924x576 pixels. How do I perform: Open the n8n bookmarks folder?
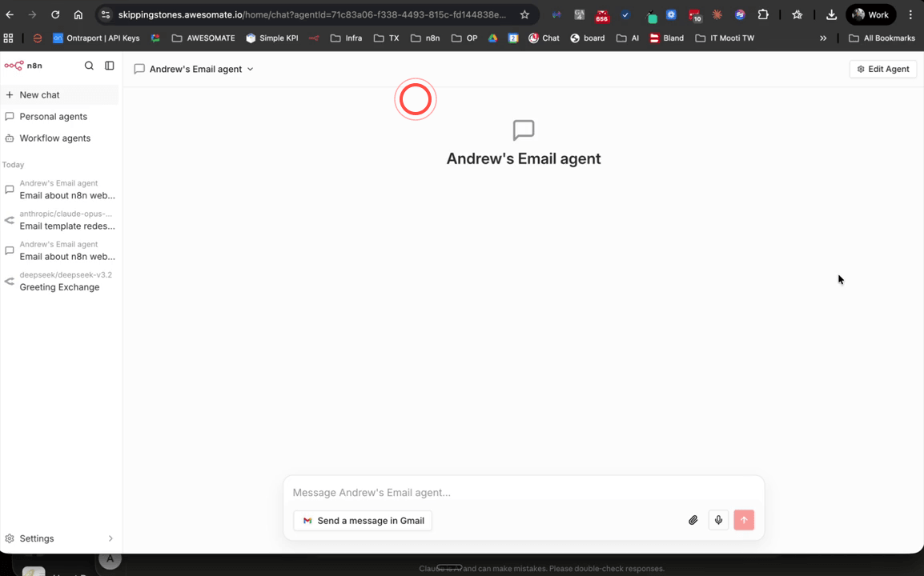pos(424,38)
